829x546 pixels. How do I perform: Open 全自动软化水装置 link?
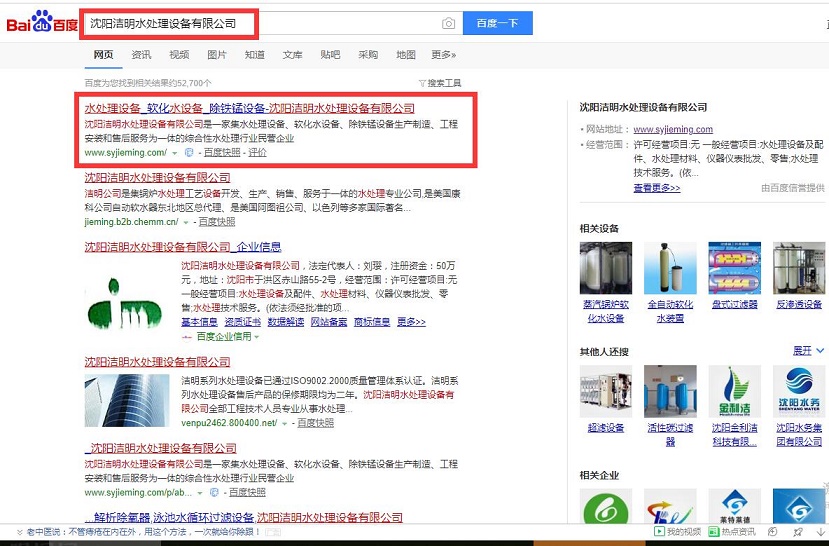point(670,311)
